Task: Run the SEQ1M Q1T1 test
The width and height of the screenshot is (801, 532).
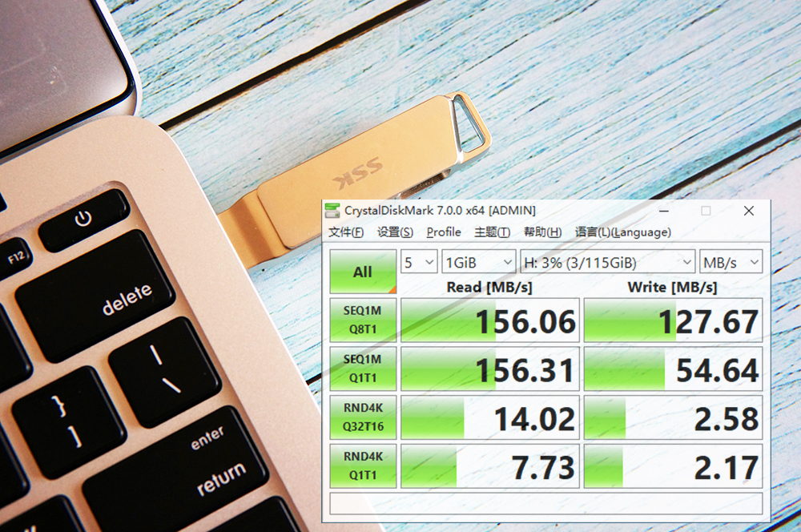Action: (x=363, y=369)
